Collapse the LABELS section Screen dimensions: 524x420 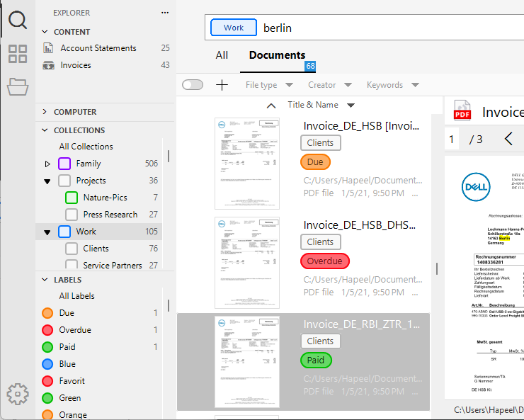click(x=45, y=279)
